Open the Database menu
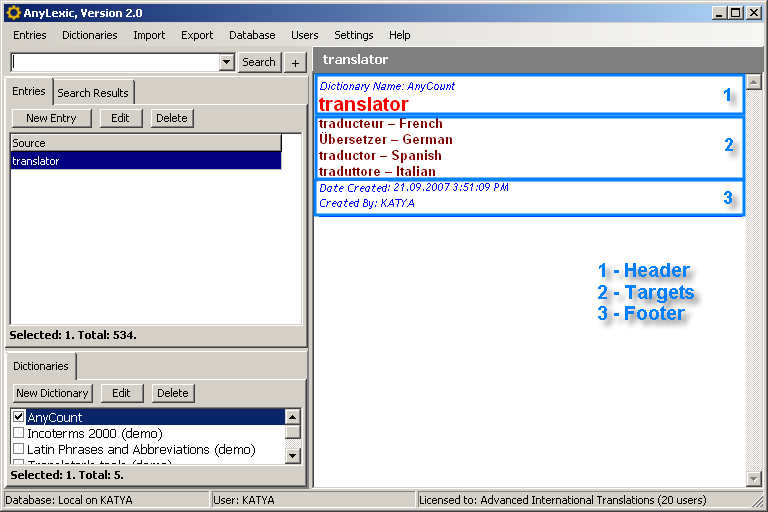 coord(252,35)
